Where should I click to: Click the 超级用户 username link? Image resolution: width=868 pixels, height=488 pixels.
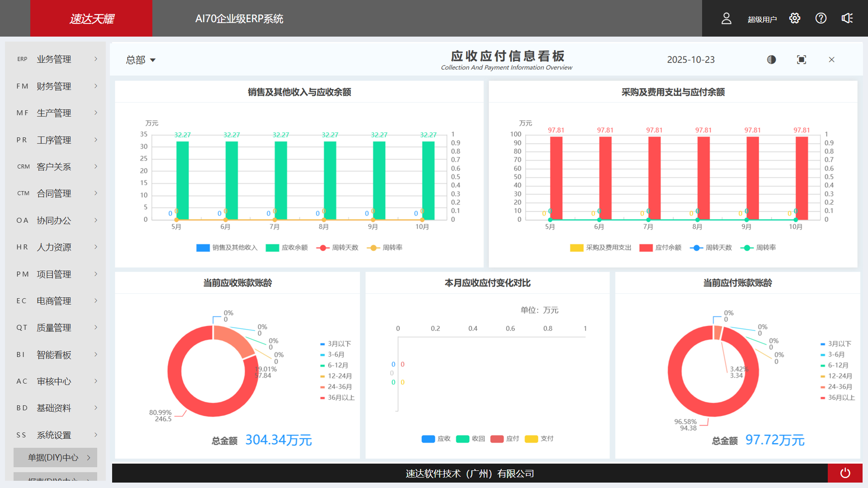coord(763,19)
